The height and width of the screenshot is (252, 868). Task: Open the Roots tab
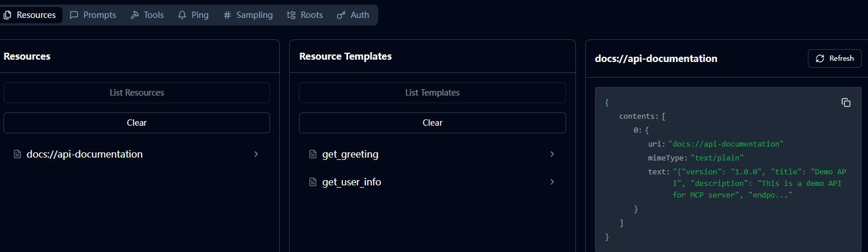pyautogui.click(x=305, y=15)
